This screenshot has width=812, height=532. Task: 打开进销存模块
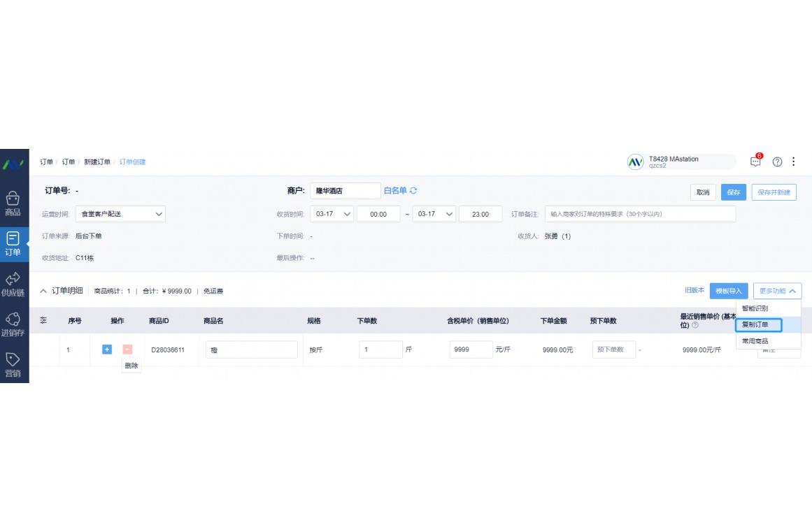pos(14,324)
